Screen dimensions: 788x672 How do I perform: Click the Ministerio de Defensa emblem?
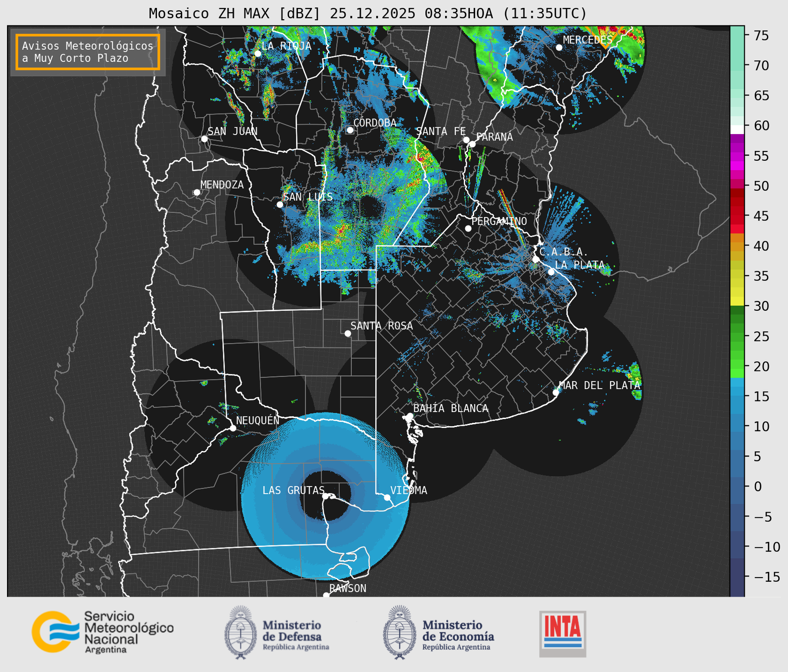click(241, 632)
